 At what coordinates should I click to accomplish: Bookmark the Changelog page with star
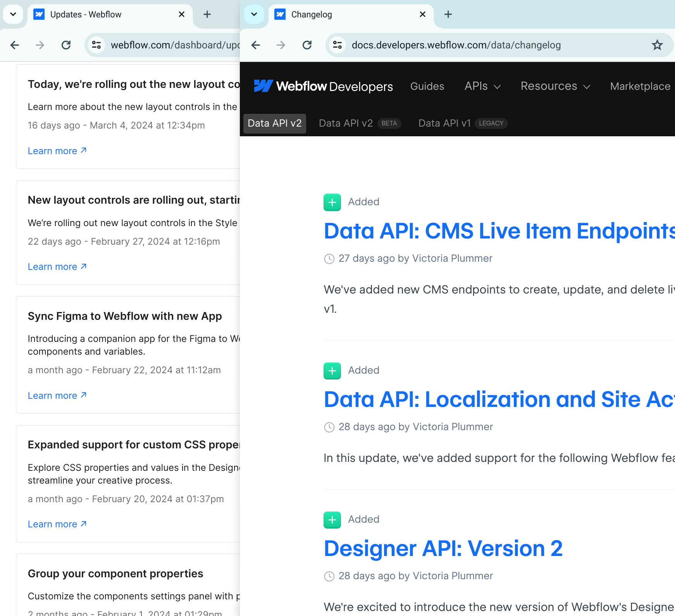[657, 45]
